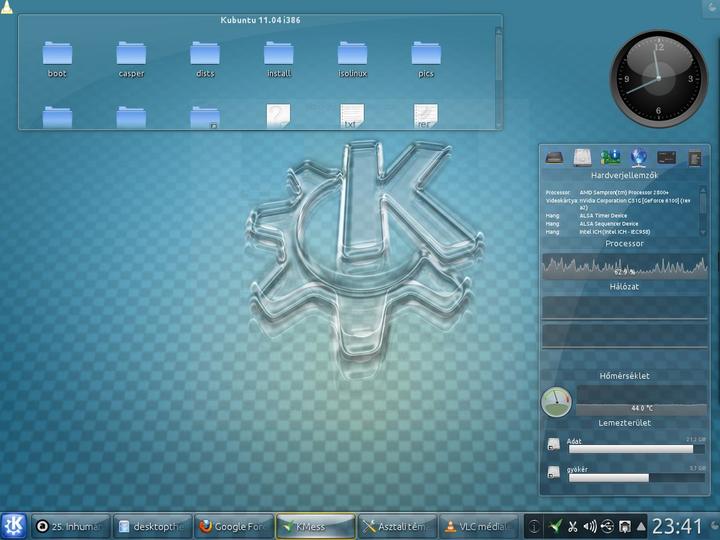Open the pics folder
Screen dimensions: 720x540
(x=426, y=60)
